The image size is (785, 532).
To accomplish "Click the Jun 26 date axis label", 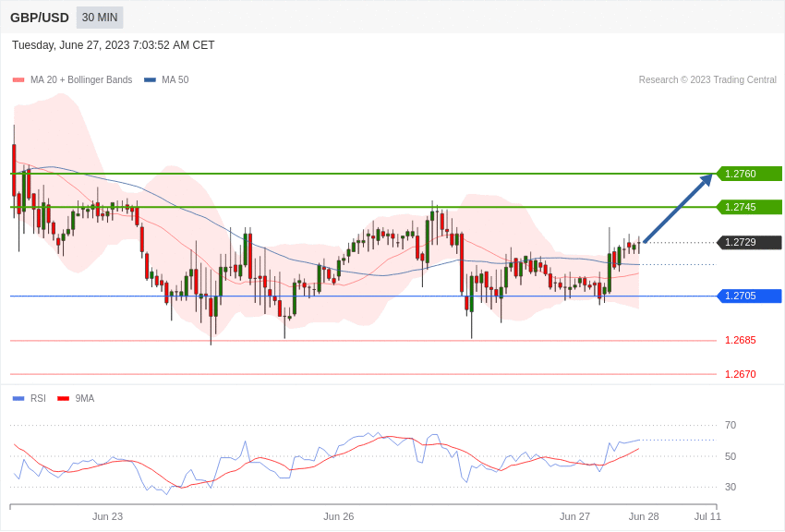I will 338,516.
